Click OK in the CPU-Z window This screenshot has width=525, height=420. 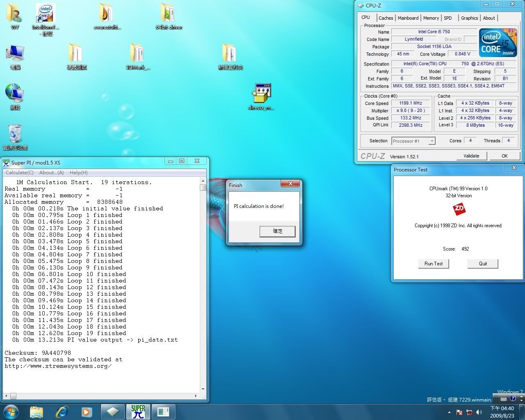[x=504, y=156]
